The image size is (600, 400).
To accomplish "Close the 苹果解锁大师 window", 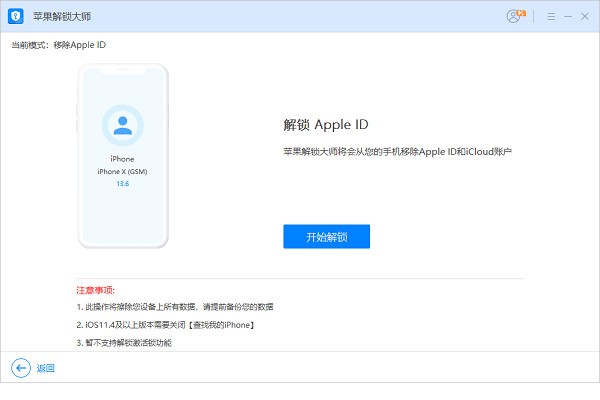I will click(585, 16).
